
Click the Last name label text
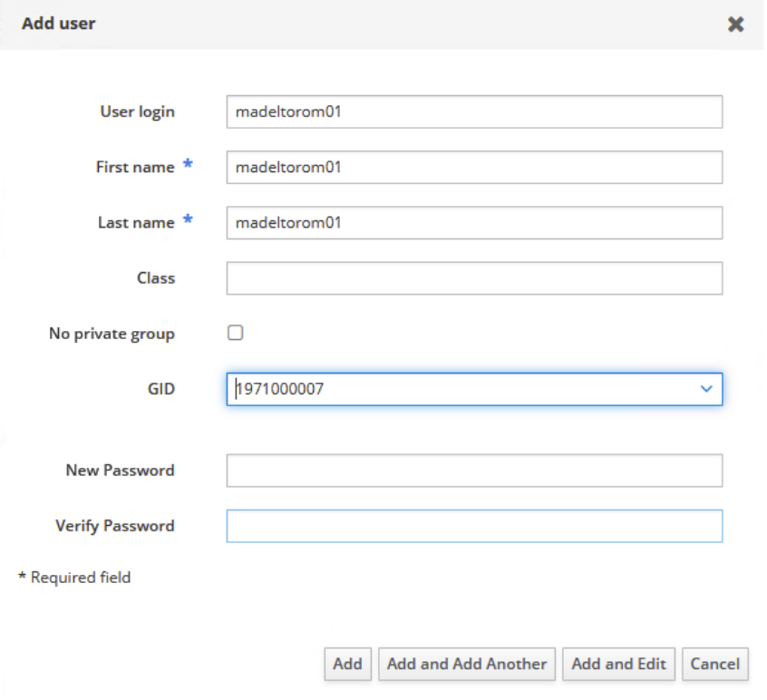tap(135, 223)
